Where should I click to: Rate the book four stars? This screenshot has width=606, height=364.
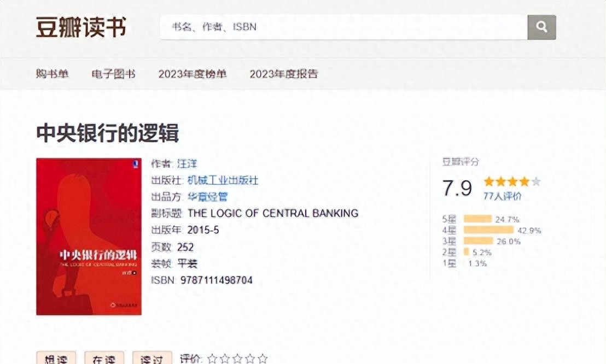tap(250, 359)
